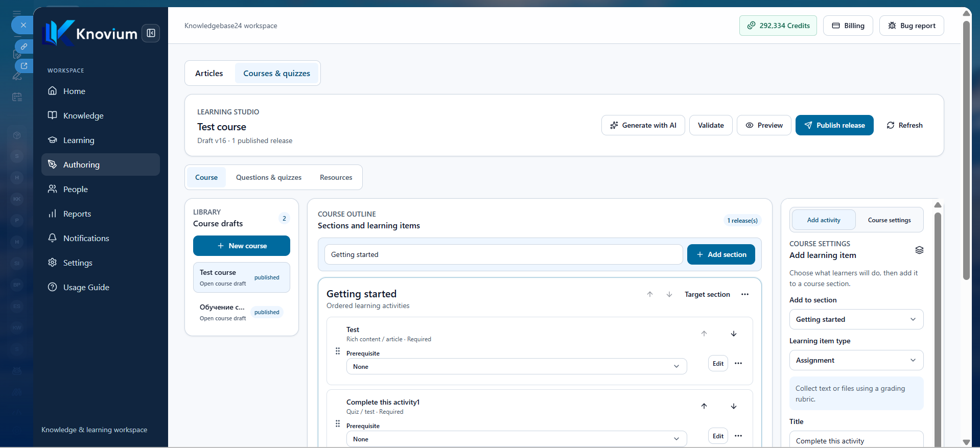Preview the course
The width and height of the screenshot is (980, 448).
click(x=764, y=125)
